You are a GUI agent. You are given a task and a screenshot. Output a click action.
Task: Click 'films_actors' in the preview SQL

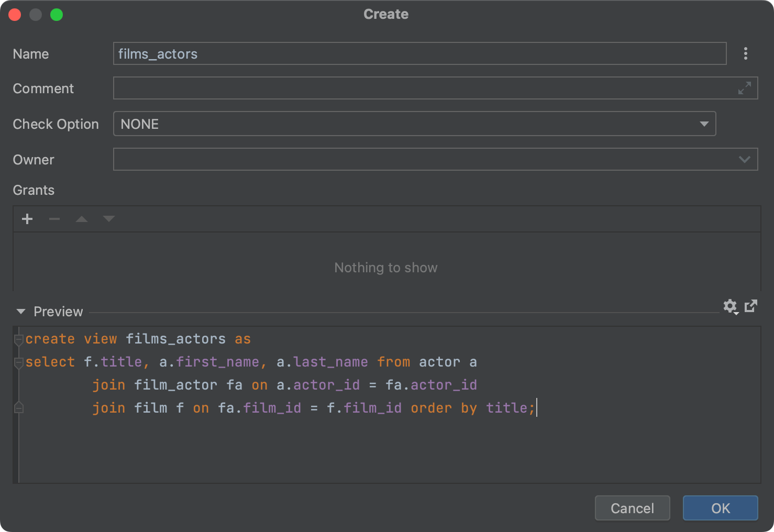[x=176, y=339]
